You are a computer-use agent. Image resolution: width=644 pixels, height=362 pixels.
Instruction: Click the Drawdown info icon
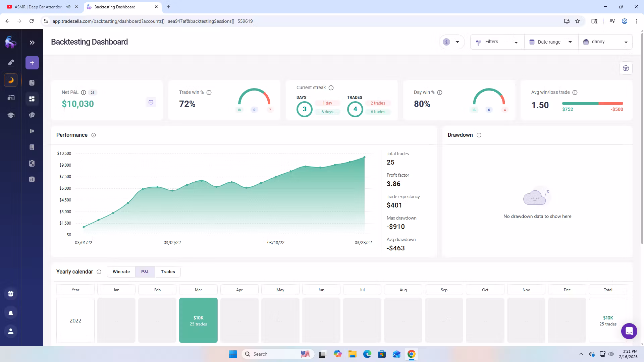click(479, 135)
